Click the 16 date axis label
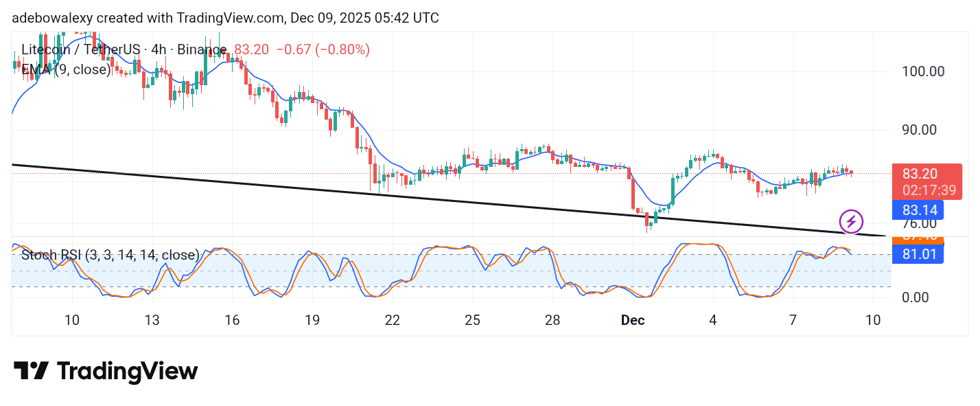 [x=232, y=320]
